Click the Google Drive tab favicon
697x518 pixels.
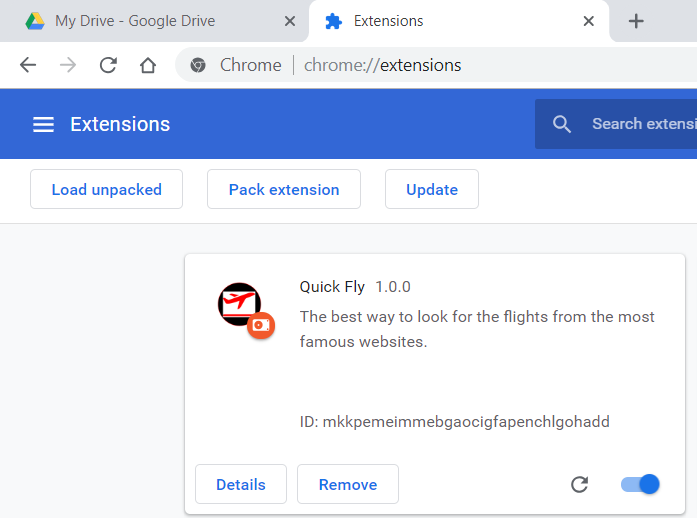click(x=35, y=21)
